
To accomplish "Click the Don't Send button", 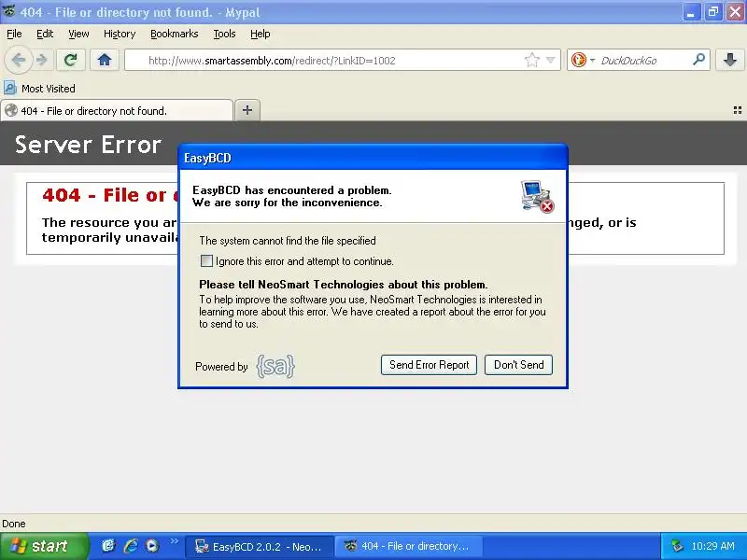I will tap(518, 365).
